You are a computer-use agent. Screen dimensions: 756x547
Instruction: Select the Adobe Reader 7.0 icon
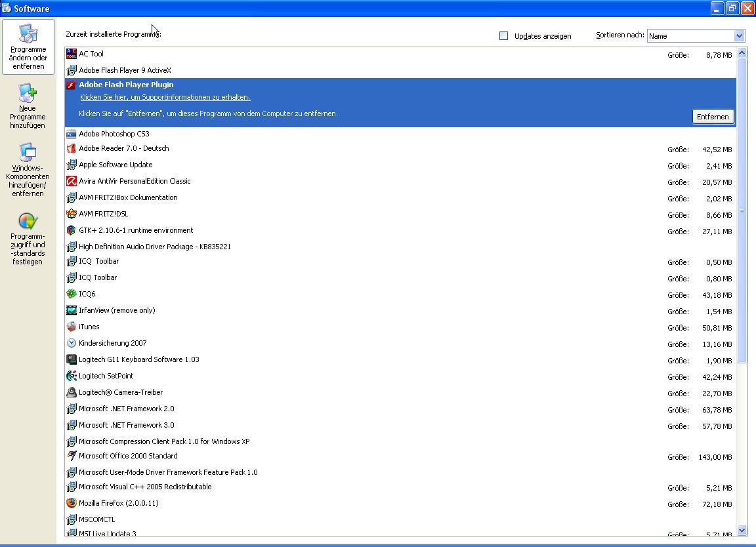[72, 148]
